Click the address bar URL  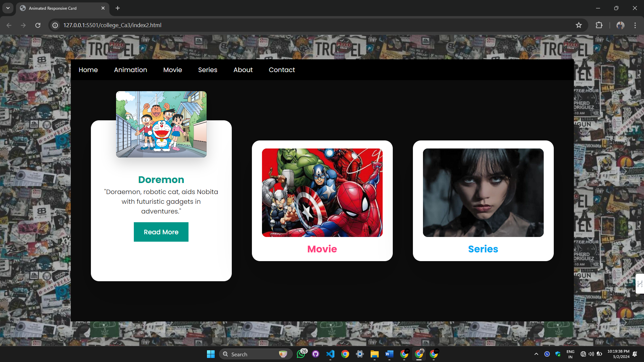(x=112, y=25)
